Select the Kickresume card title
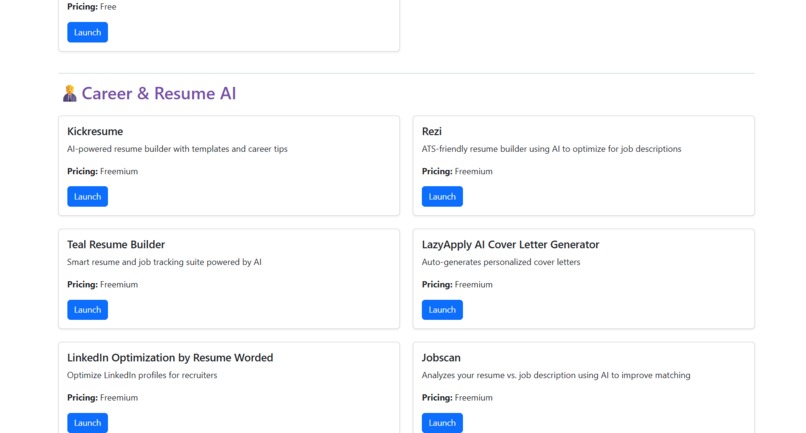The height and width of the screenshot is (433, 806). [95, 131]
